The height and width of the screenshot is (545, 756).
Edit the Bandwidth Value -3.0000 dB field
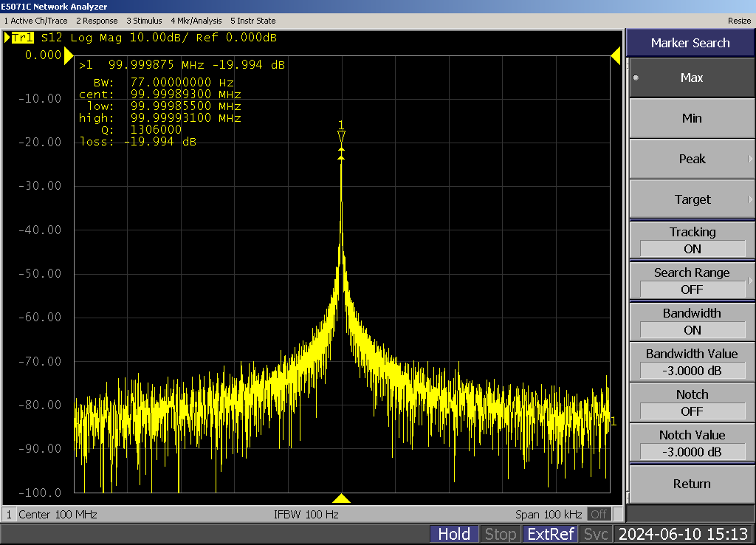pos(692,371)
